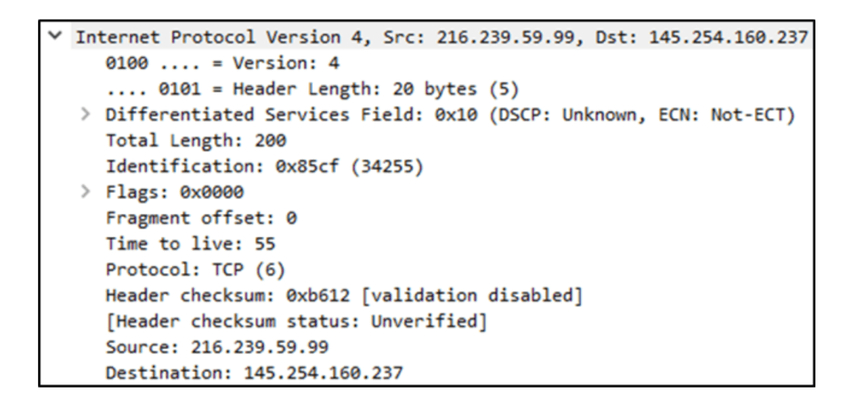The width and height of the screenshot is (868, 420).
Task: Select the Identification: 0x85cf row
Action: (x=264, y=167)
